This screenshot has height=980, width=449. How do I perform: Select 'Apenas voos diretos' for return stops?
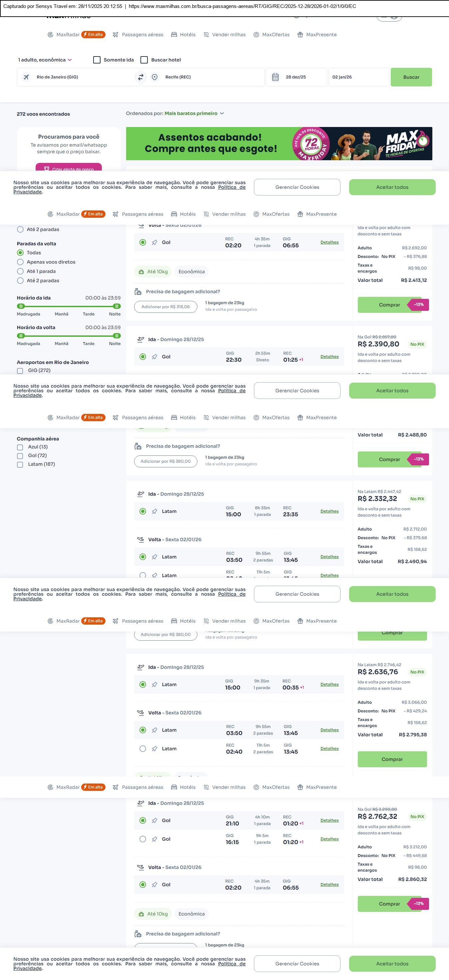click(x=21, y=262)
